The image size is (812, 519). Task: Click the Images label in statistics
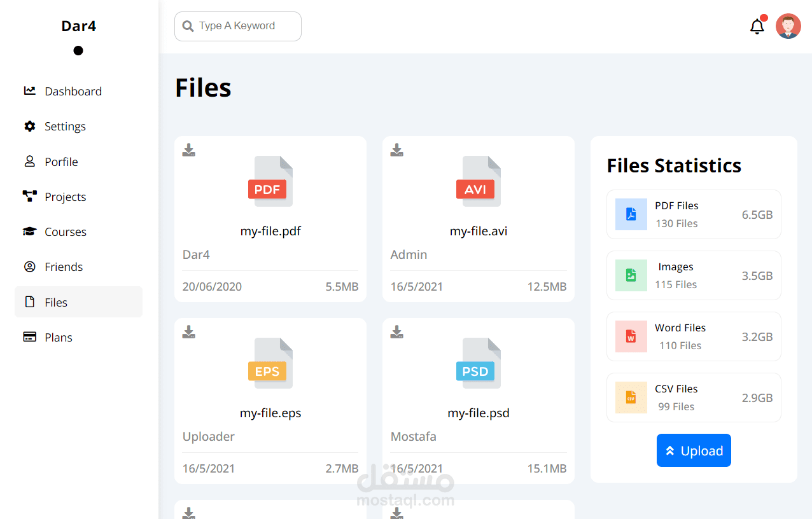[676, 266]
